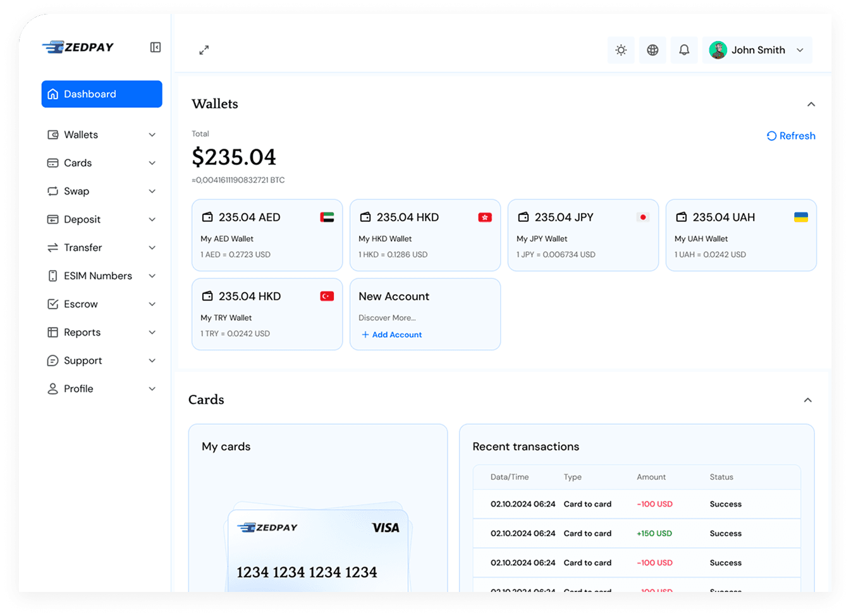Image resolution: width=851 pixels, height=616 pixels.
Task: Open the Support menu label
Action: [x=83, y=360]
